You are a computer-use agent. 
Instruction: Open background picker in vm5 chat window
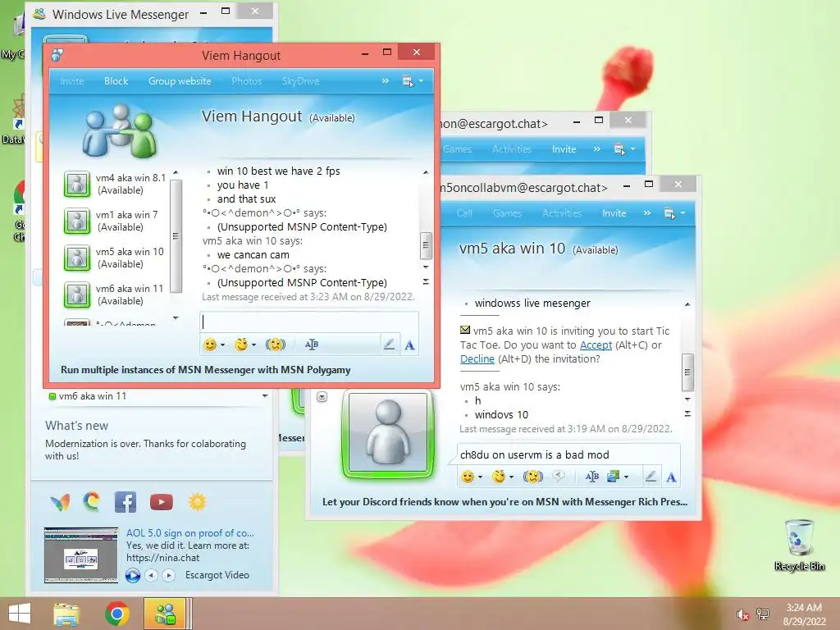pos(613,477)
